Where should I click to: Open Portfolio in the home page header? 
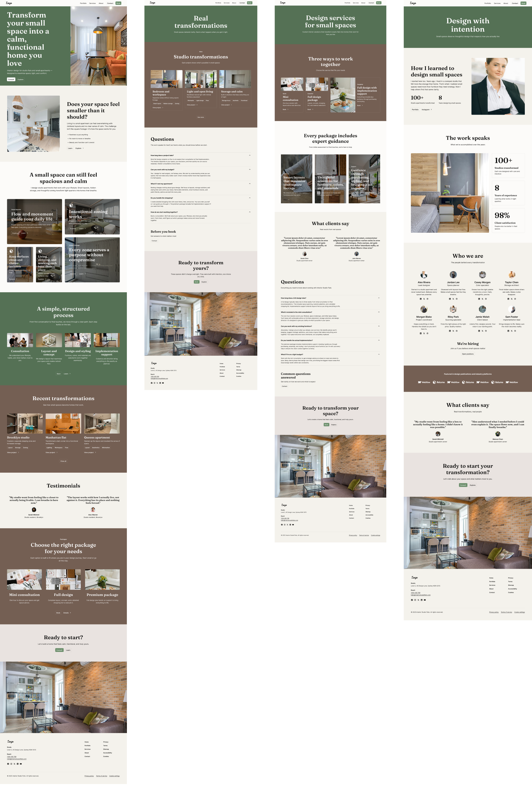point(83,3)
